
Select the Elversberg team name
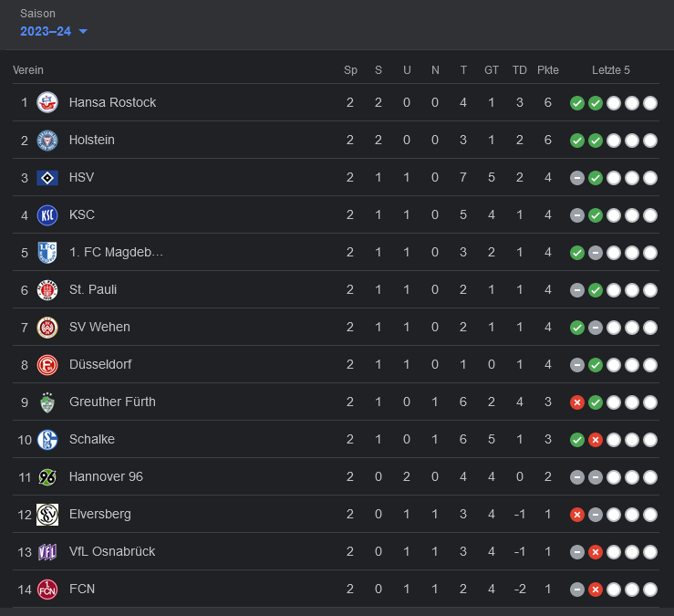click(x=100, y=514)
